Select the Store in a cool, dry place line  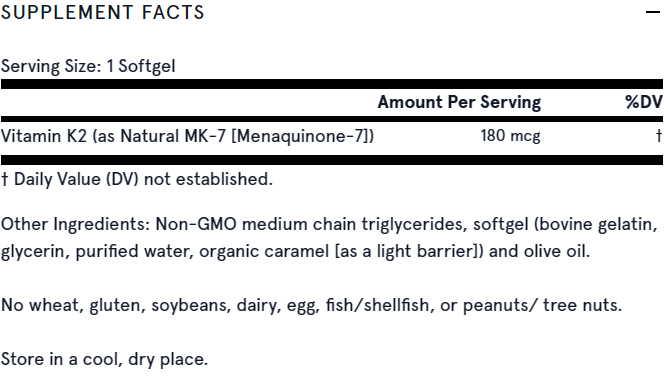[104, 359]
